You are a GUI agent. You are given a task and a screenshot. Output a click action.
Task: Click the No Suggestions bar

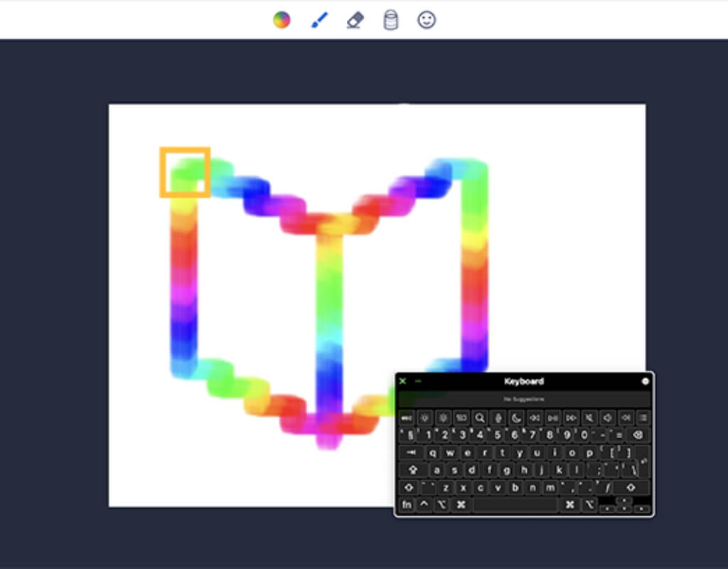coord(524,400)
